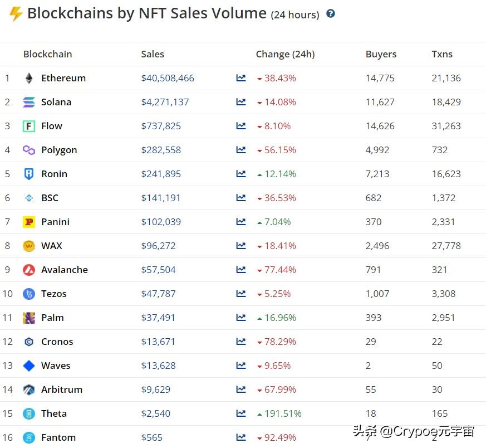Click the Flow blockchain logo
Screen dimensions: 486x448
coord(29,126)
